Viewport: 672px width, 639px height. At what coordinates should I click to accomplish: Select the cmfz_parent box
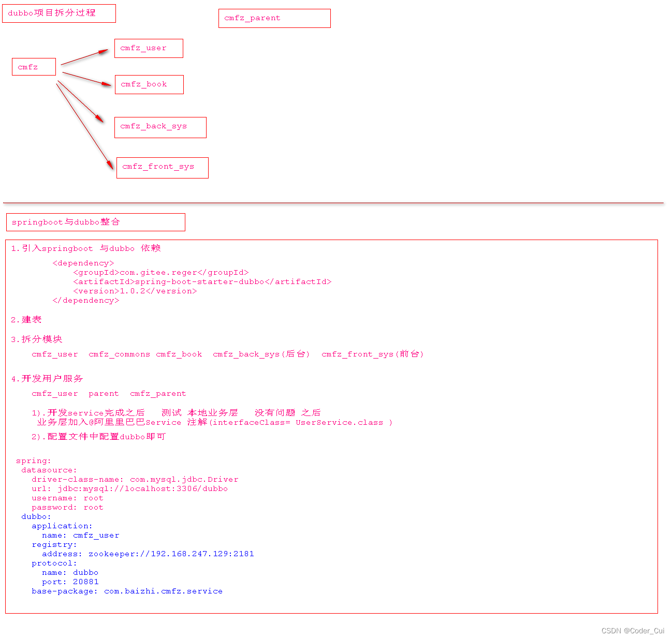pos(274,18)
